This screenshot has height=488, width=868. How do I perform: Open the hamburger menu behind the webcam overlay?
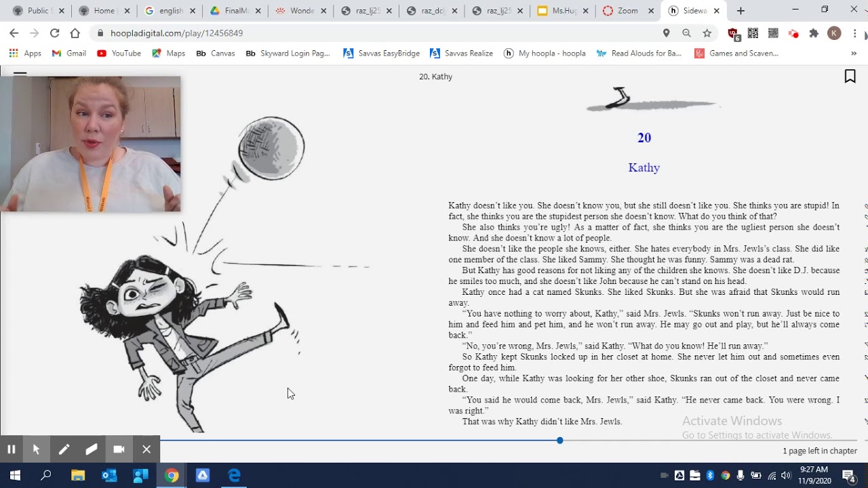pyautogui.click(x=20, y=73)
